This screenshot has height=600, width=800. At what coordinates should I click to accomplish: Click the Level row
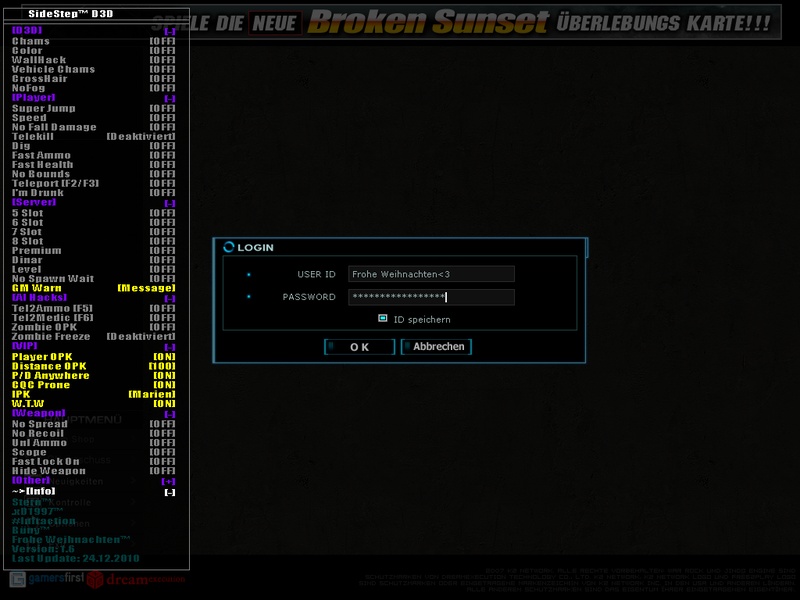point(93,269)
